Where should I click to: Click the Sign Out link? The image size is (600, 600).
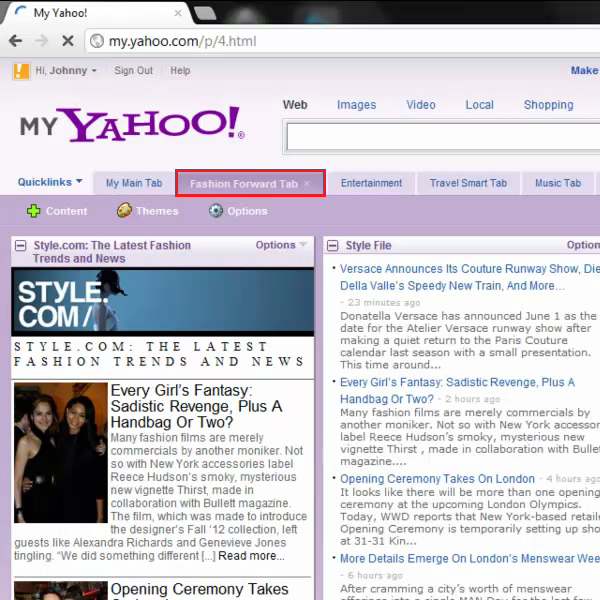tap(134, 71)
